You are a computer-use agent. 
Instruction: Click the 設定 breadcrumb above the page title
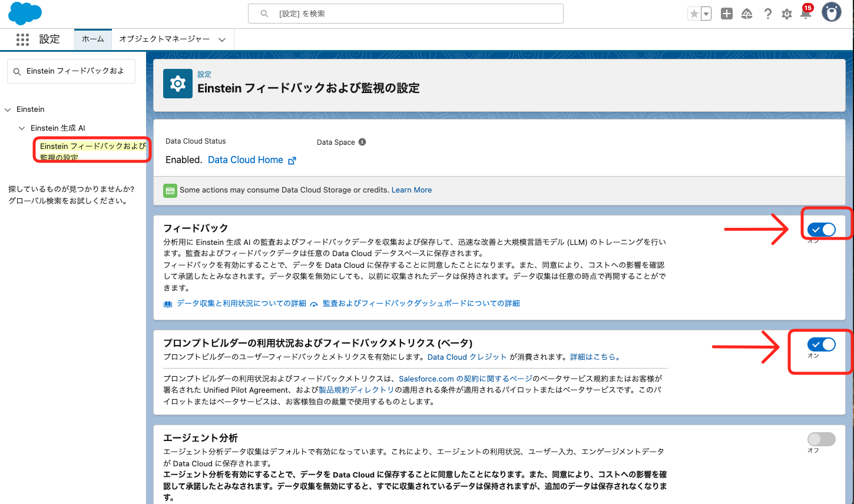click(204, 74)
